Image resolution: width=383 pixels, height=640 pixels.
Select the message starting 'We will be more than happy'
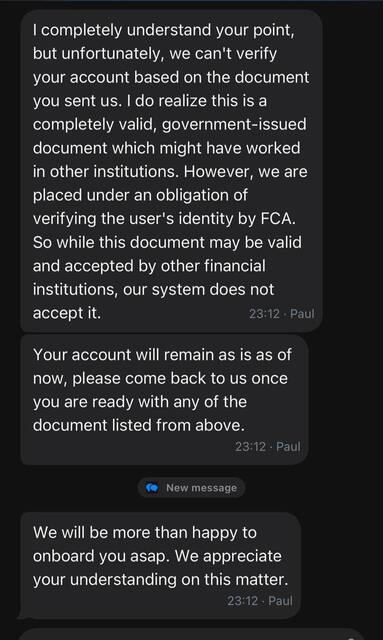click(161, 566)
